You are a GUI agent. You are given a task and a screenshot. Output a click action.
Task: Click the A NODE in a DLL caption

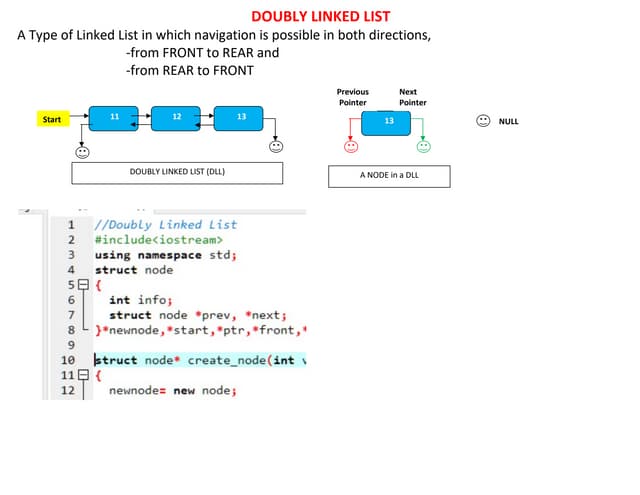[x=389, y=176]
